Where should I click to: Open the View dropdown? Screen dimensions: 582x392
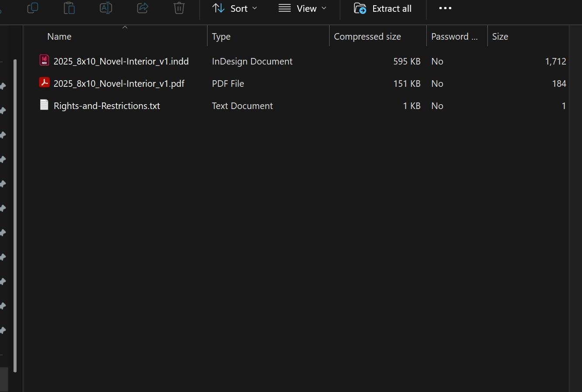click(306, 8)
